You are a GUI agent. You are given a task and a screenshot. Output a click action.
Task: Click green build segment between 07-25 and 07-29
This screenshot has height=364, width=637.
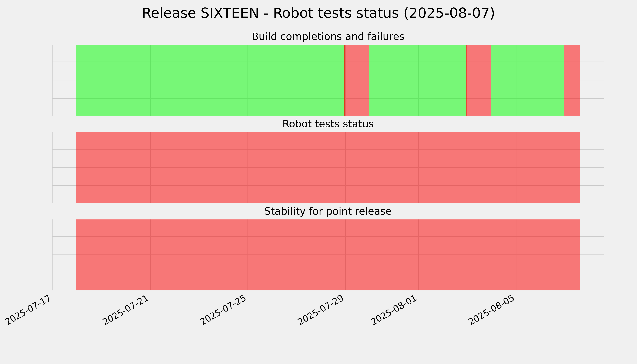296,80
